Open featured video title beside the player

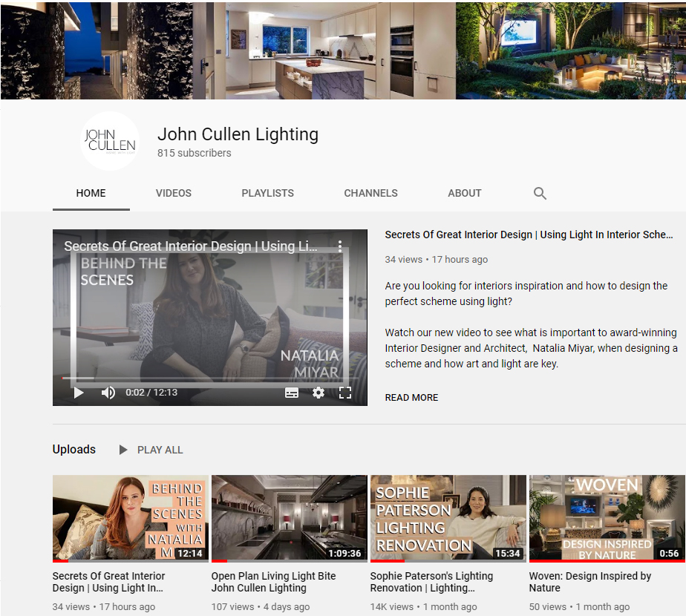tap(529, 235)
